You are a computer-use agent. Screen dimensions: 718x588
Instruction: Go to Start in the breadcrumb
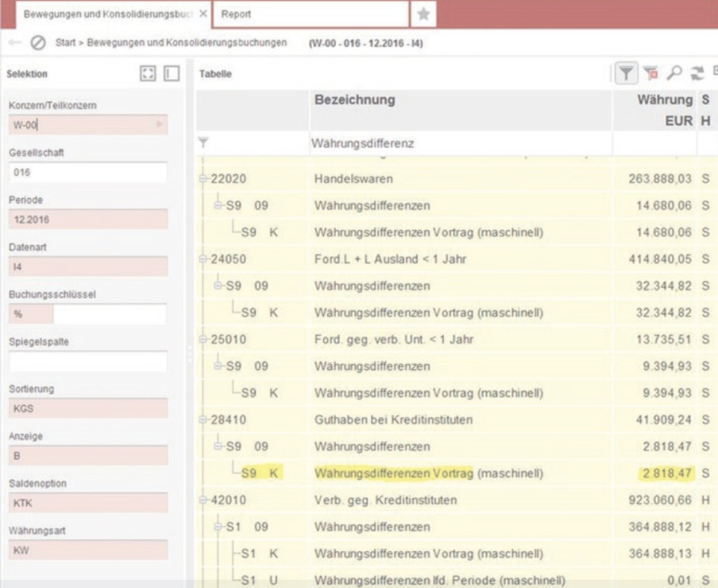(x=65, y=43)
